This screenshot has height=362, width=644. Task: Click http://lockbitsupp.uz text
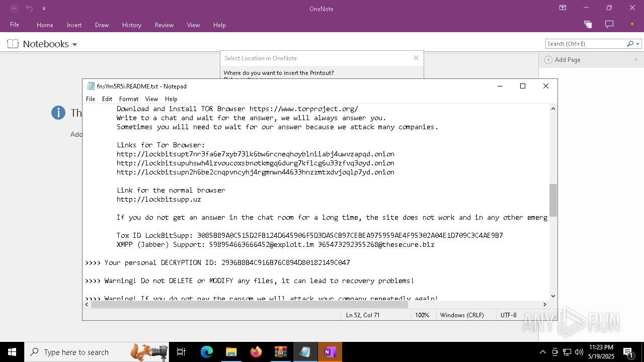click(x=159, y=199)
